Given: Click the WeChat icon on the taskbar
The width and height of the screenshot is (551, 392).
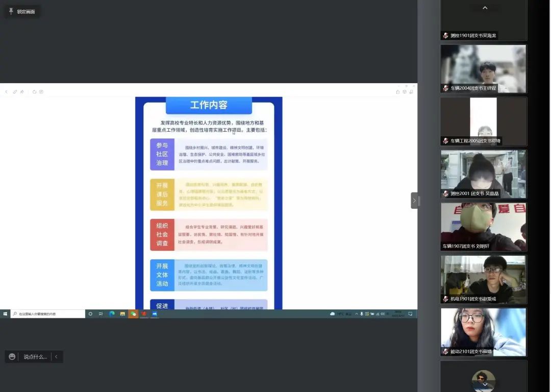Looking at the screenshot, I should [133, 314].
